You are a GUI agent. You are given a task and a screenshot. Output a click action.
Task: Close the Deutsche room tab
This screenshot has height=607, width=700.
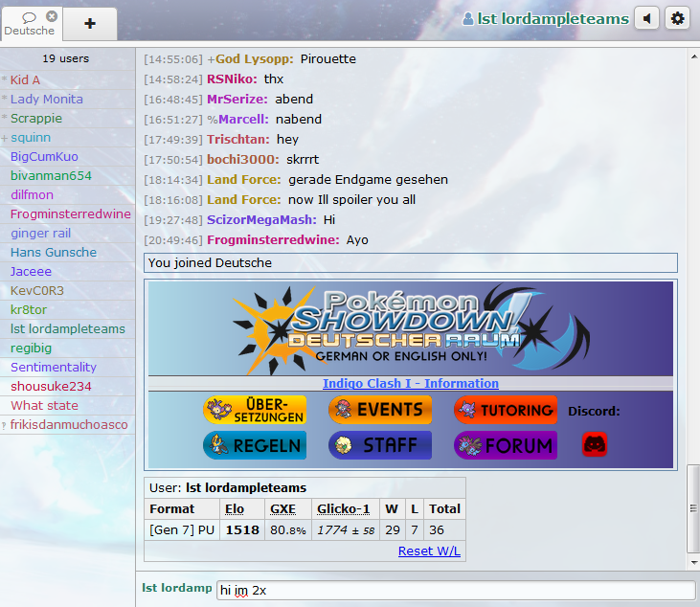point(52,16)
